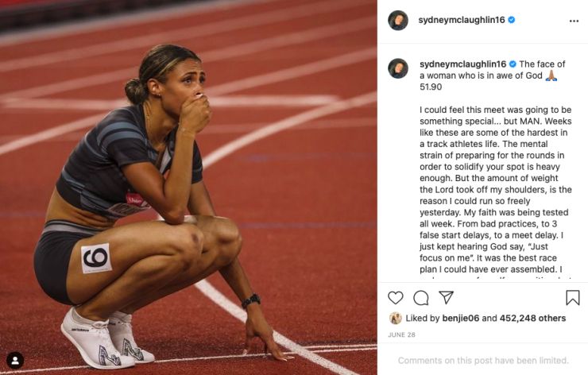Click the profile avatar beside the caption
Screen dimensions: 588x375
point(398,68)
